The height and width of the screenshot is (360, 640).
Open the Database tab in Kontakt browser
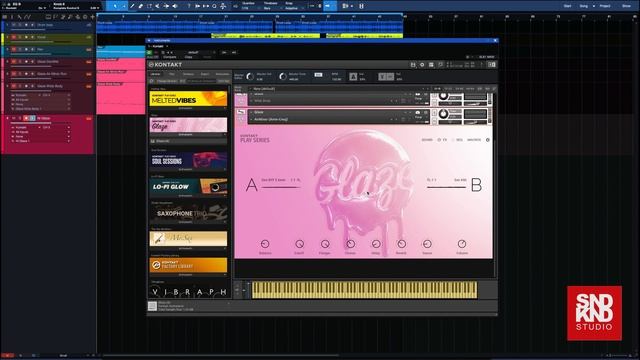pyautogui.click(x=188, y=74)
